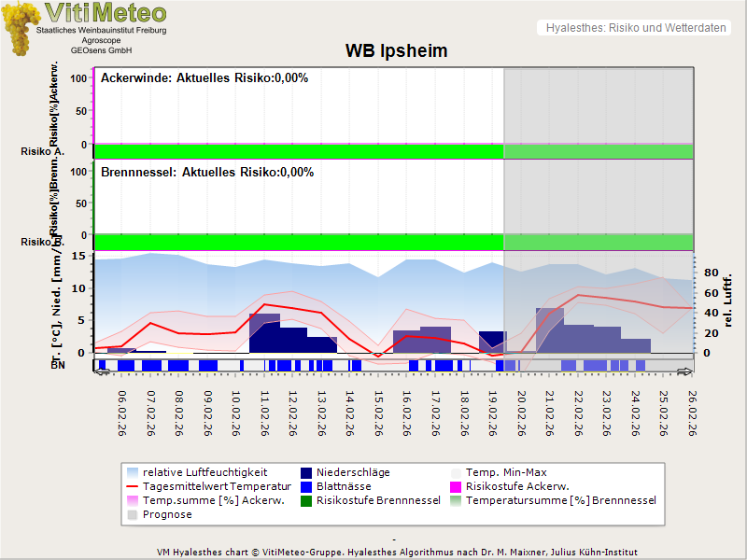
Task: Click the VitiMeteo grape logo
Action: pos(19,28)
